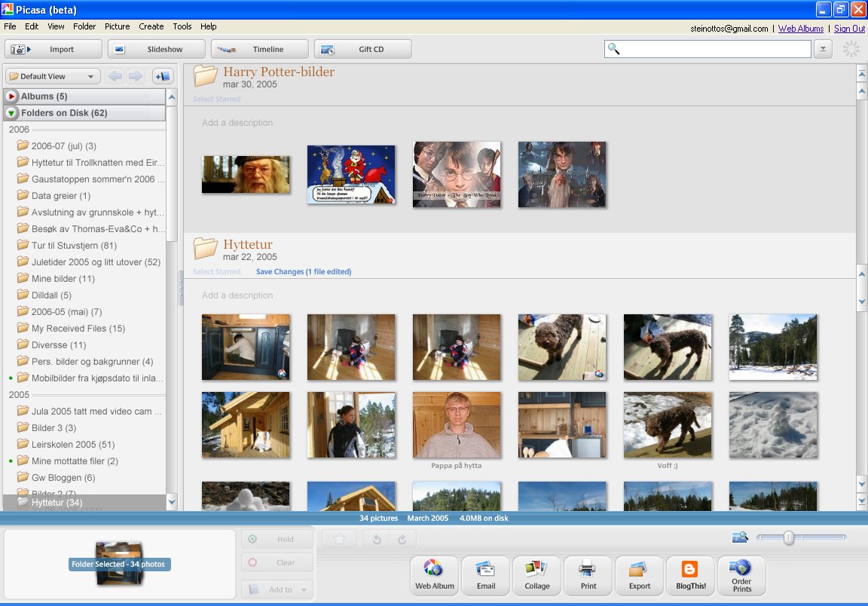This screenshot has width=868, height=606.
Task: Select the Dumbledore portrait thumbnail
Action: click(246, 174)
